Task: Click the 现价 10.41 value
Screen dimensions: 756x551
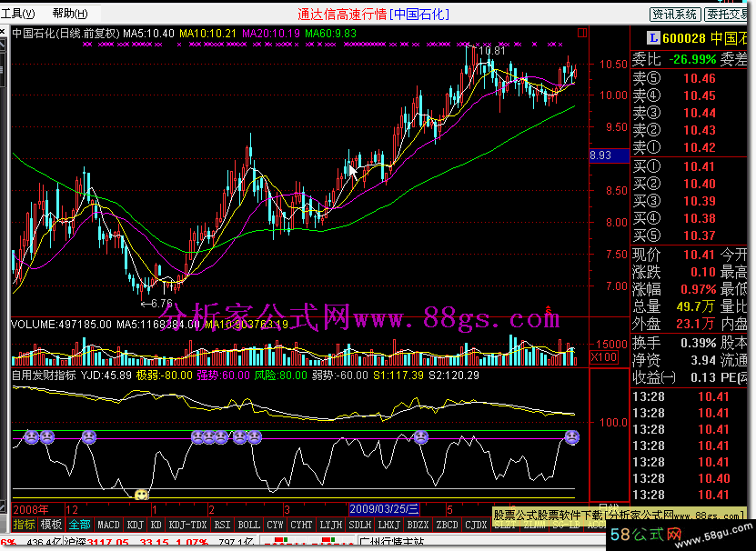Action: 699,255
